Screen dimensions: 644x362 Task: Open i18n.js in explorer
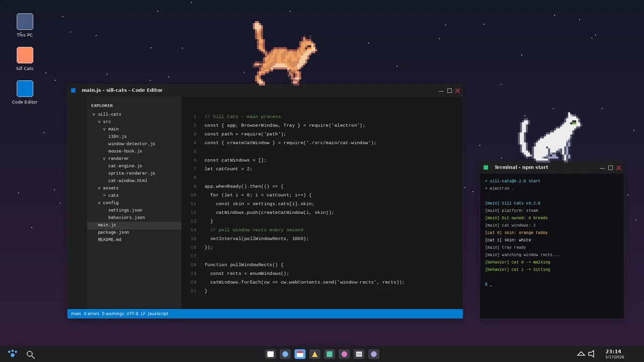click(134, 136)
